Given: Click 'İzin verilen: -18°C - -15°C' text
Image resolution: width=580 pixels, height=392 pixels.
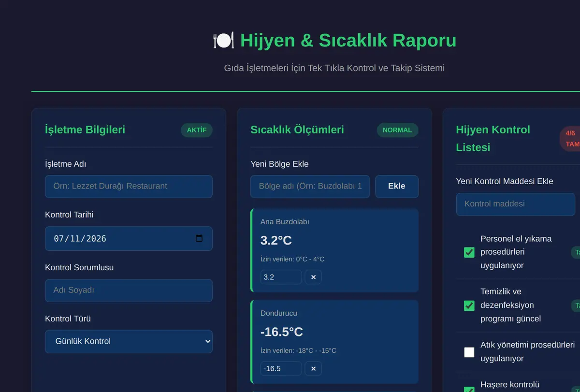Looking at the screenshot, I should 298,350.
